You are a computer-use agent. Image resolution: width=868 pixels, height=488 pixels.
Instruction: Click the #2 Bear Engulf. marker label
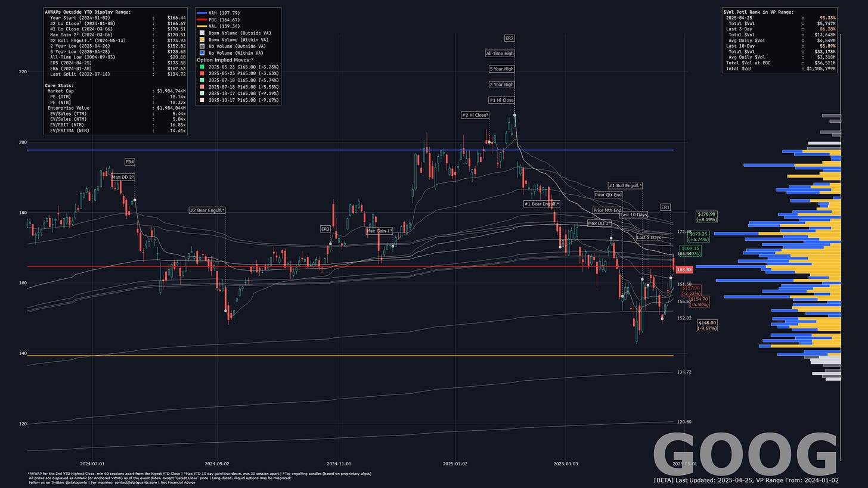tap(207, 210)
